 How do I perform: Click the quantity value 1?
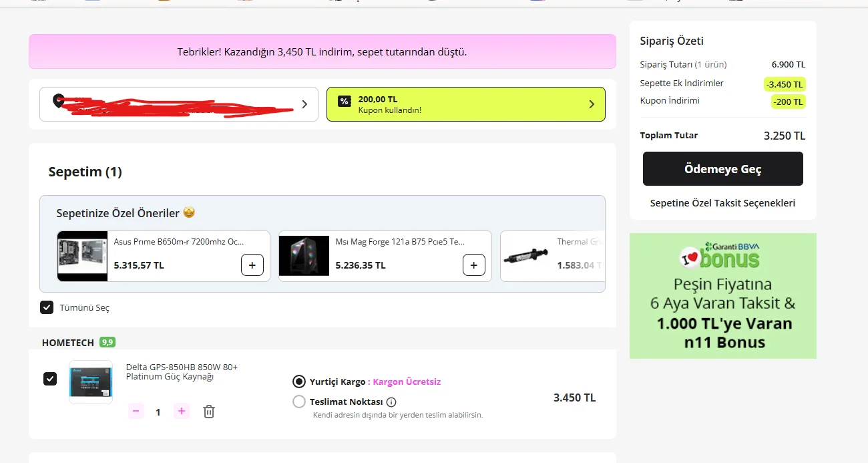point(158,412)
